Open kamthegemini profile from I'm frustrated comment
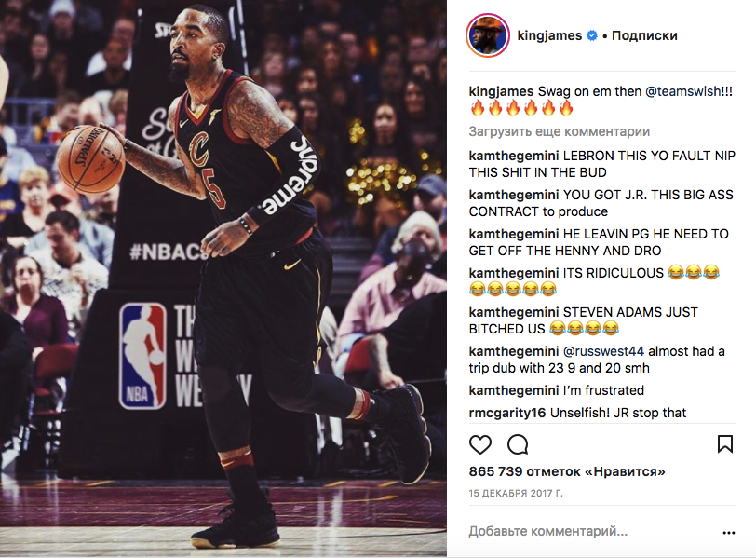 pos(514,390)
